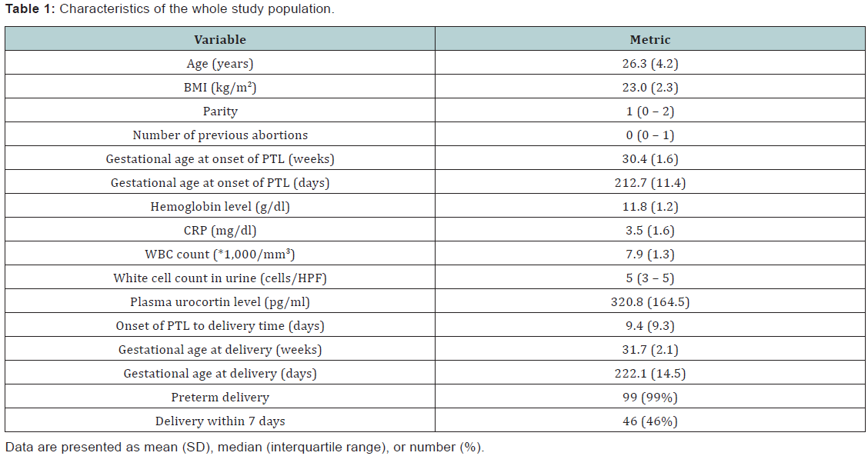The height and width of the screenshot is (456, 868).
Task: Click the BMI value 23.0 (2.3)
Action: [x=650, y=87]
